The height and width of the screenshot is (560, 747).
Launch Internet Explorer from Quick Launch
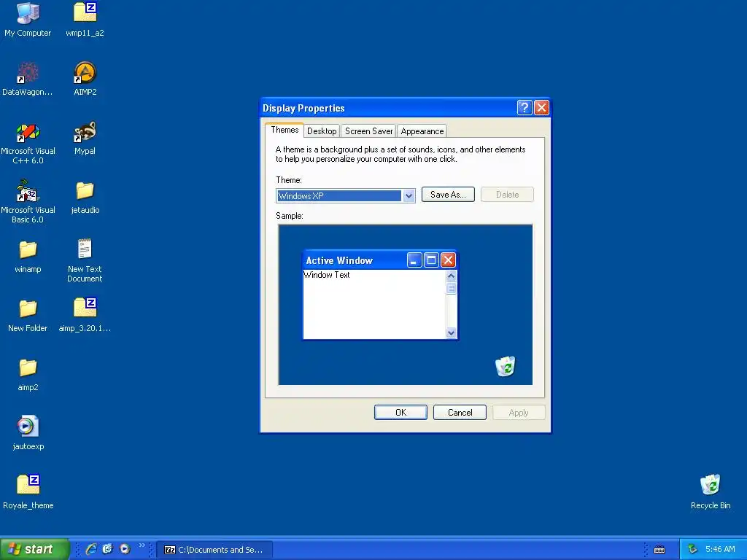pos(90,549)
